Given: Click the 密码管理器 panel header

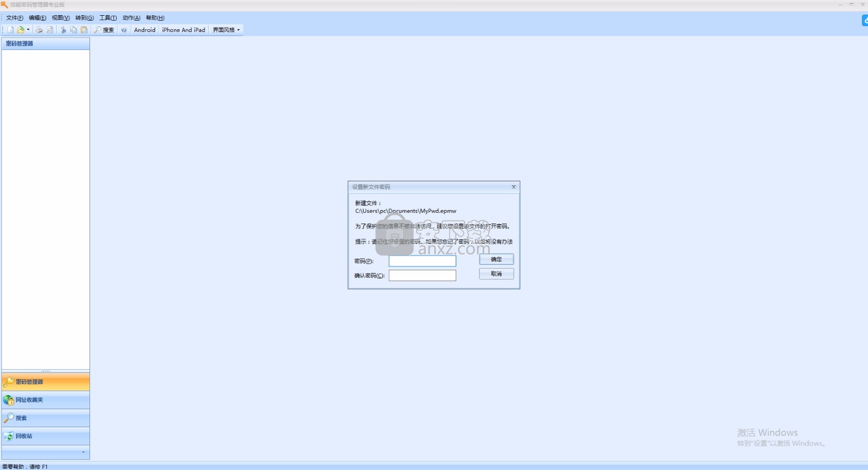Looking at the screenshot, I should tap(46, 43).
